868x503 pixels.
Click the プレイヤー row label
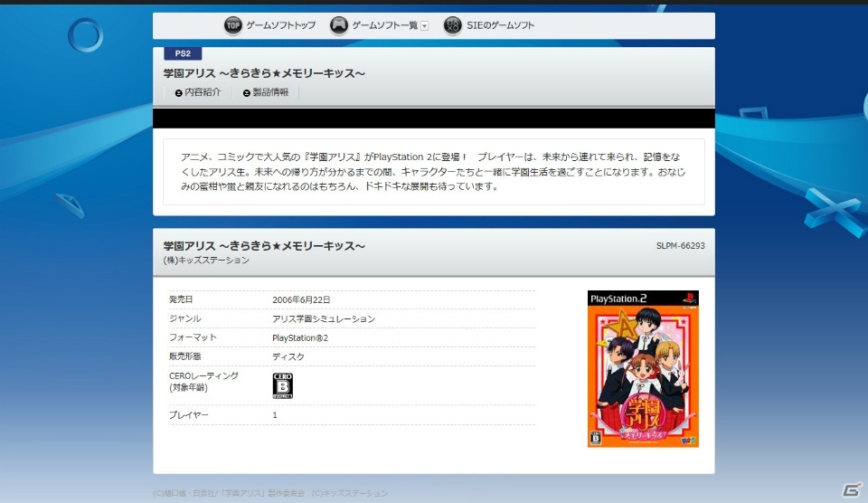(189, 415)
